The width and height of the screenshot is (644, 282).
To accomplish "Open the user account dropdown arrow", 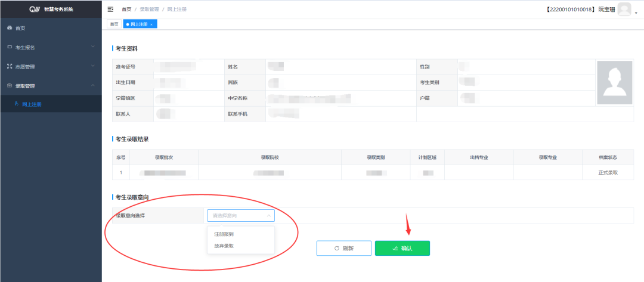I will pos(636,13).
